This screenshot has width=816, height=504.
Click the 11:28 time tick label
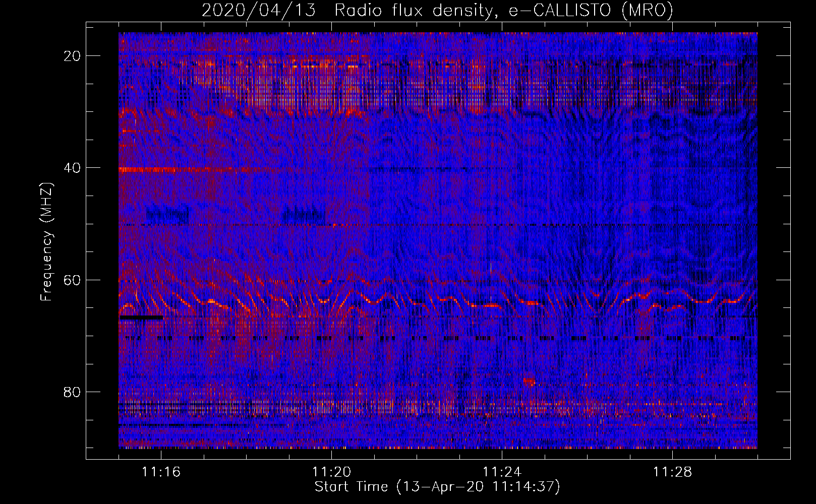[x=673, y=472]
